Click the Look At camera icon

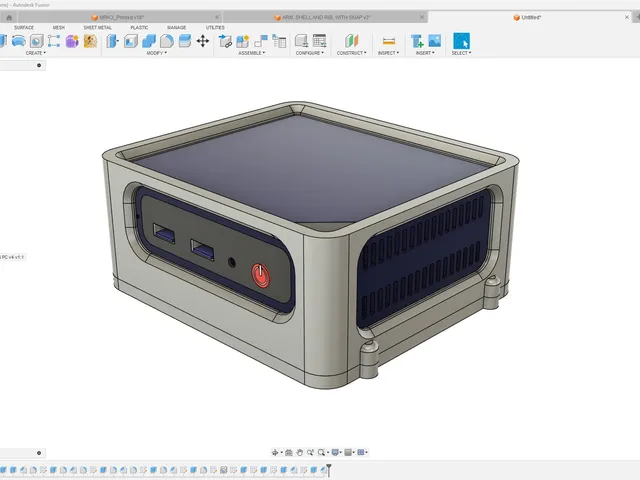point(289,452)
